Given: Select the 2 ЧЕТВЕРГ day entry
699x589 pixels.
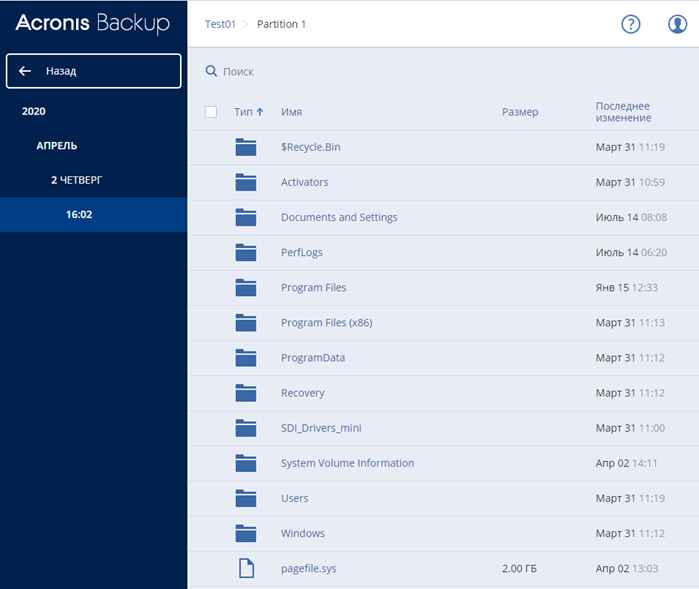Looking at the screenshot, I should point(77,180).
